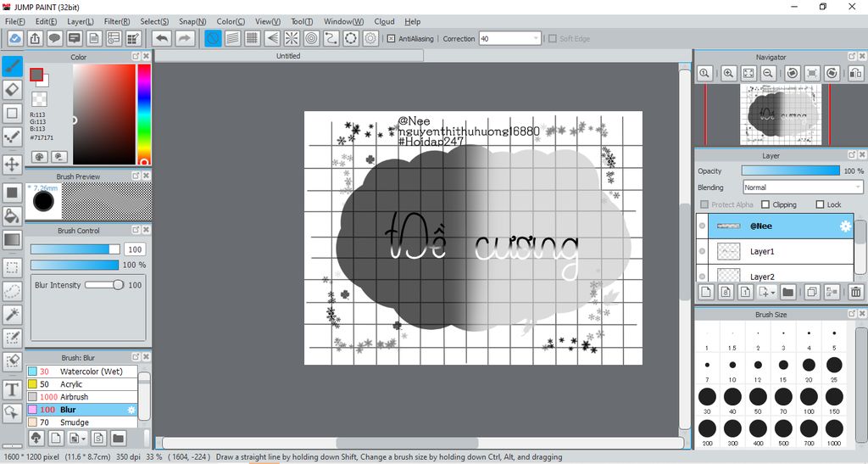Enable layer Lock checkbox
The height and width of the screenshot is (464, 868).
pos(820,204)
